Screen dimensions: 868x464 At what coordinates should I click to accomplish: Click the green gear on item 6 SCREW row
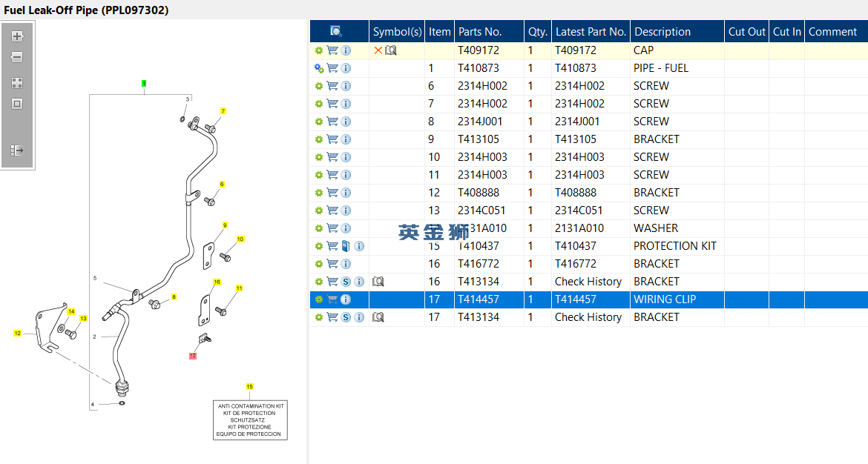pos(319,86)
